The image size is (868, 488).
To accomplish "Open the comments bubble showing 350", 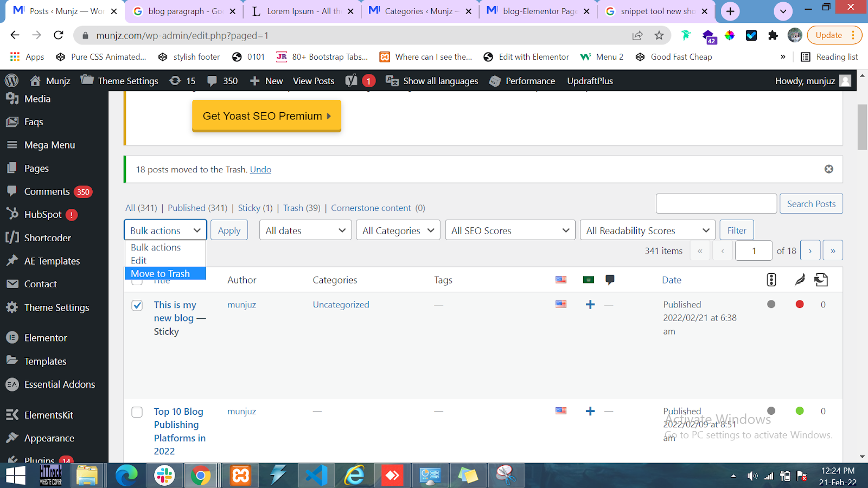I will (x=223, y=81).
